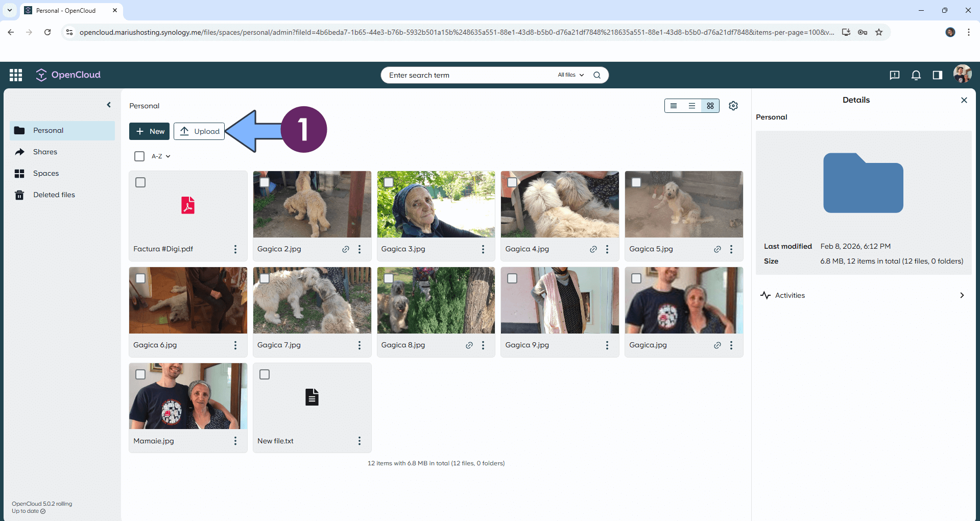Open the application switcher grid icon
Screen dimensions: 980x521
(16, 75)
